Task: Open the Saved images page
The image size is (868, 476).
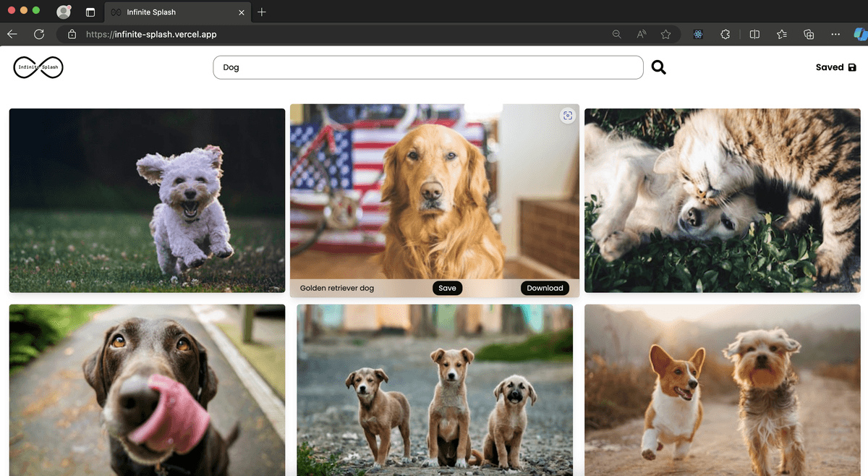Action: (835, 67)
